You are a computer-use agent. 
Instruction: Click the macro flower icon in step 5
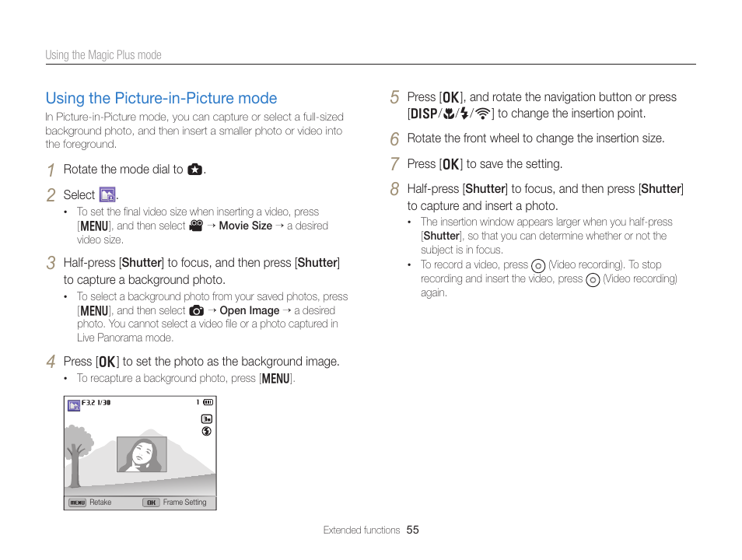click(449, 114)
